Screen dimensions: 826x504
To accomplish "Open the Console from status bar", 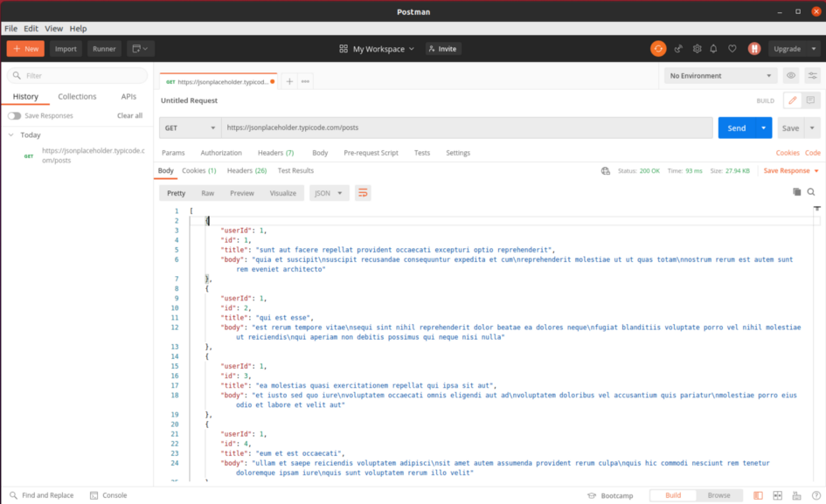I will point(108,495).
